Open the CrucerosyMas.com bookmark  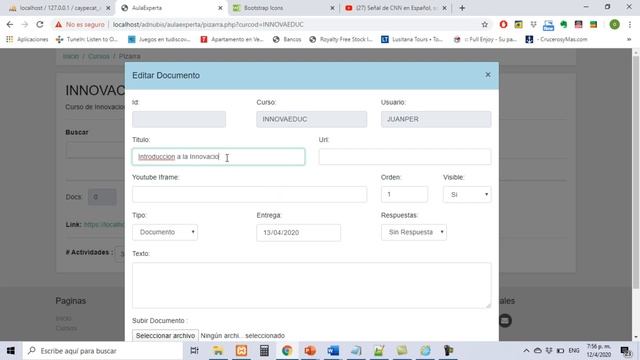coord(556,39)
